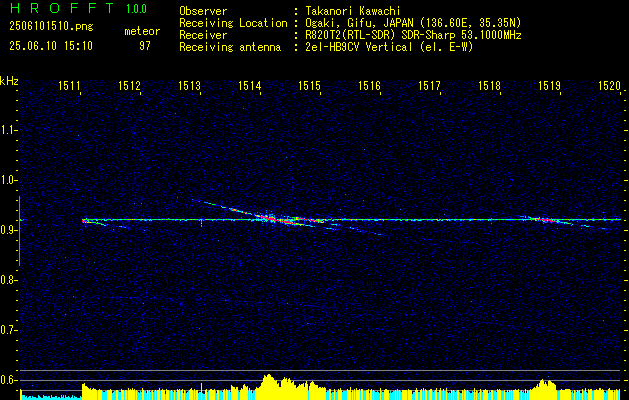Click the 1511 time axis marker
Viewport: 629px width, 400px height.
(x=69, y=85)
